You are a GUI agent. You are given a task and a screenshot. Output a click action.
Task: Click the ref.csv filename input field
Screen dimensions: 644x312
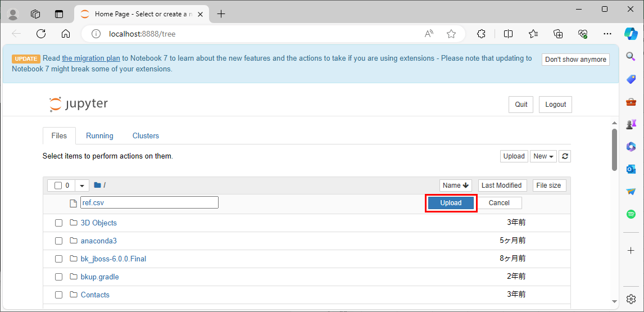coord(149,203)
